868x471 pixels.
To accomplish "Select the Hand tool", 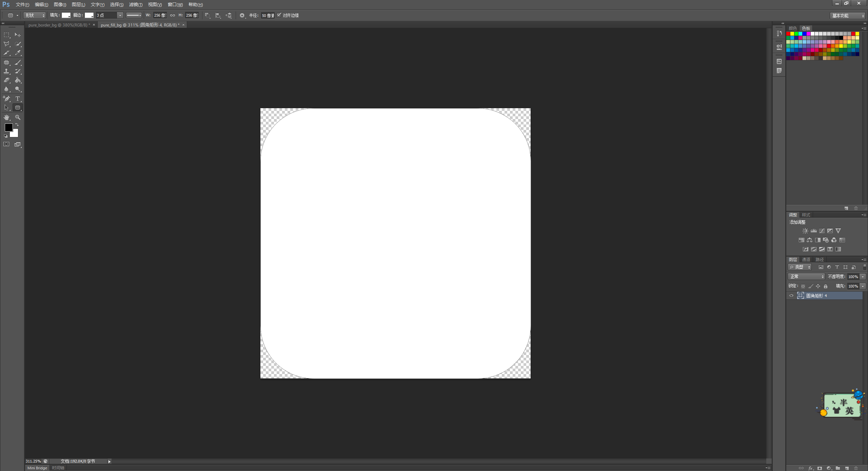I will click(6, 117).
